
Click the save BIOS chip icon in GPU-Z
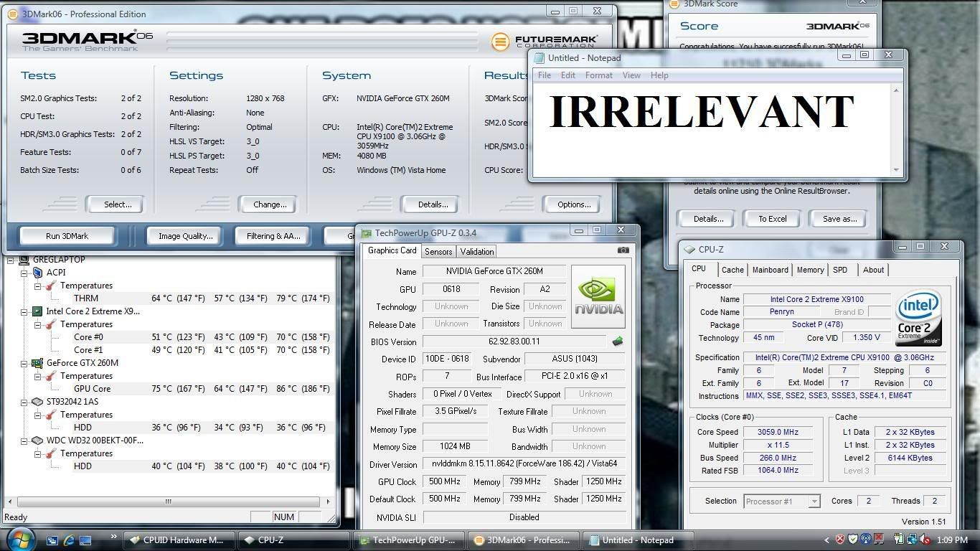point(617,342)
